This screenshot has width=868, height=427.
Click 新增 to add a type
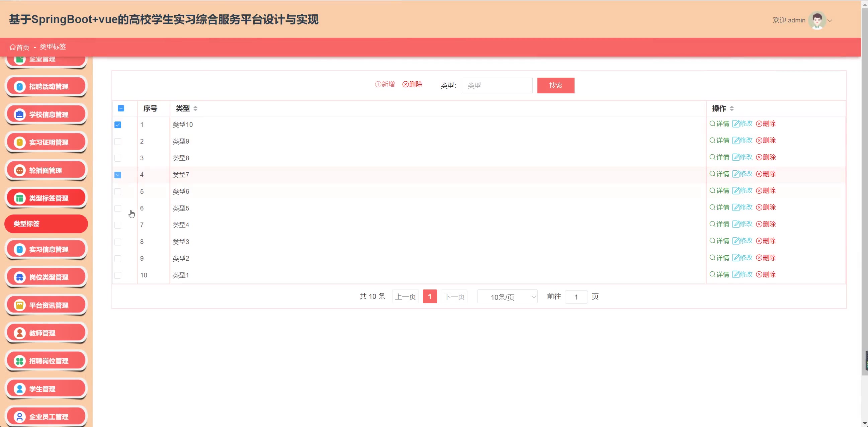tap(385, 84)
